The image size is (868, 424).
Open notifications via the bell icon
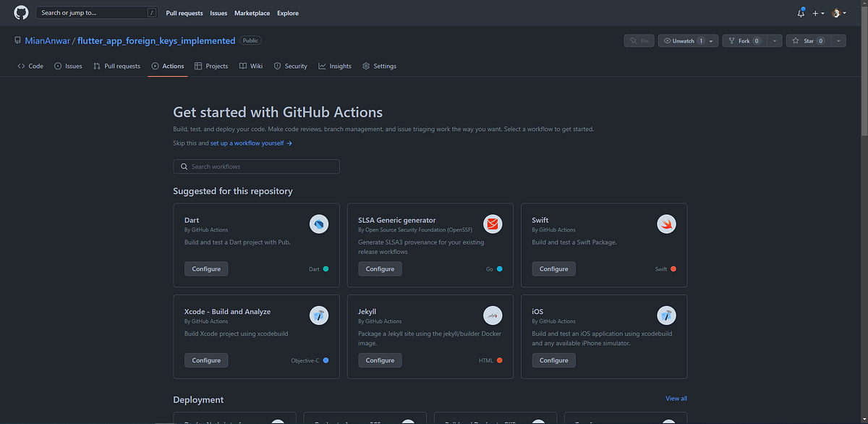tap(800, 13)
